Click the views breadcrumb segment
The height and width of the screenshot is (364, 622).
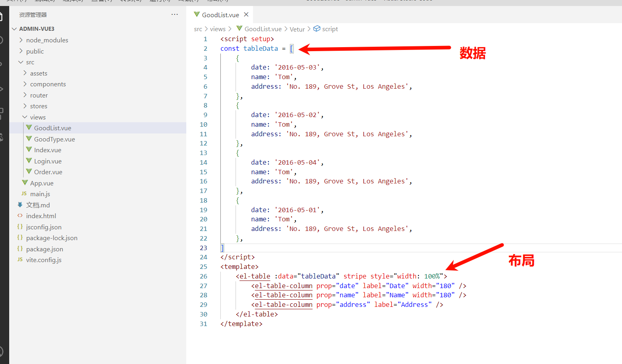click(x=217, y=29)
